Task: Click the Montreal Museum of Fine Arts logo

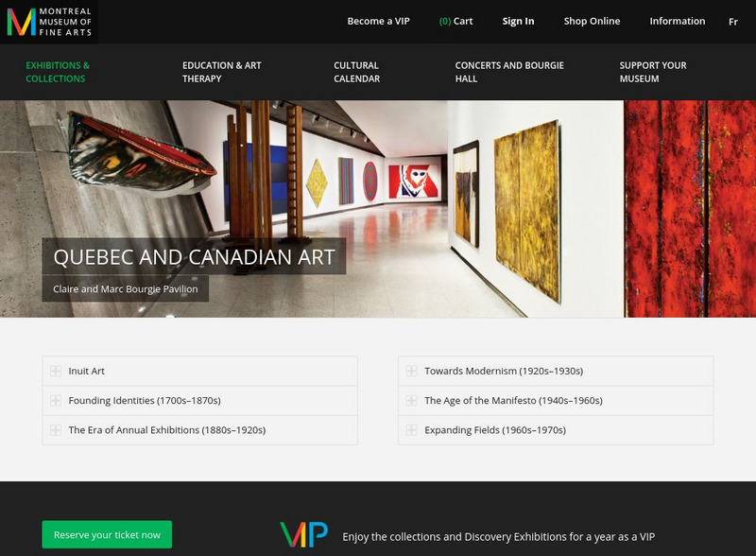Action: pos(49,22)
